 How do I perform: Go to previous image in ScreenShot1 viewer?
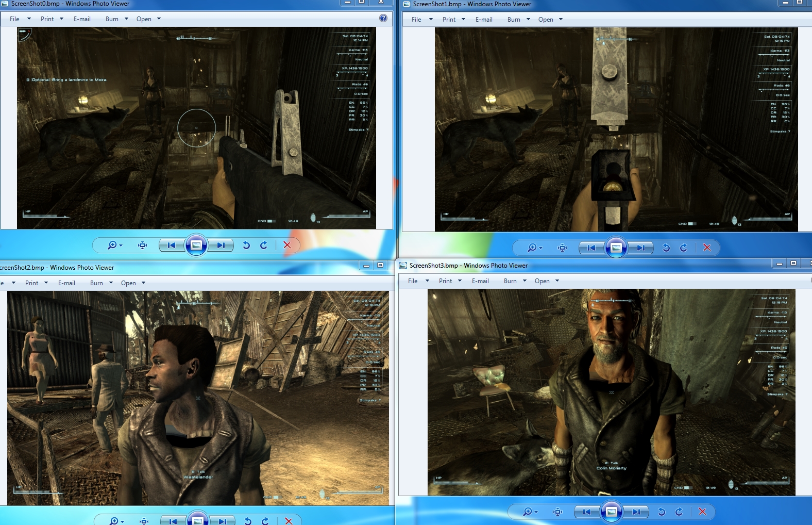(x=591, y=248)
